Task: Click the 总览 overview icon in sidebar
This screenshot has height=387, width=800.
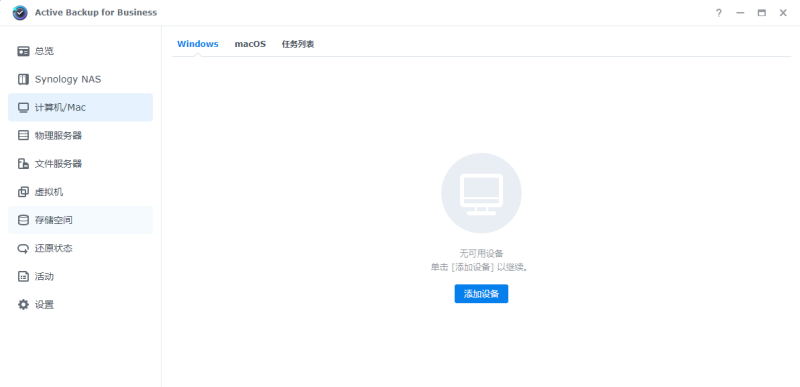Action: click(x=23, y=51)
